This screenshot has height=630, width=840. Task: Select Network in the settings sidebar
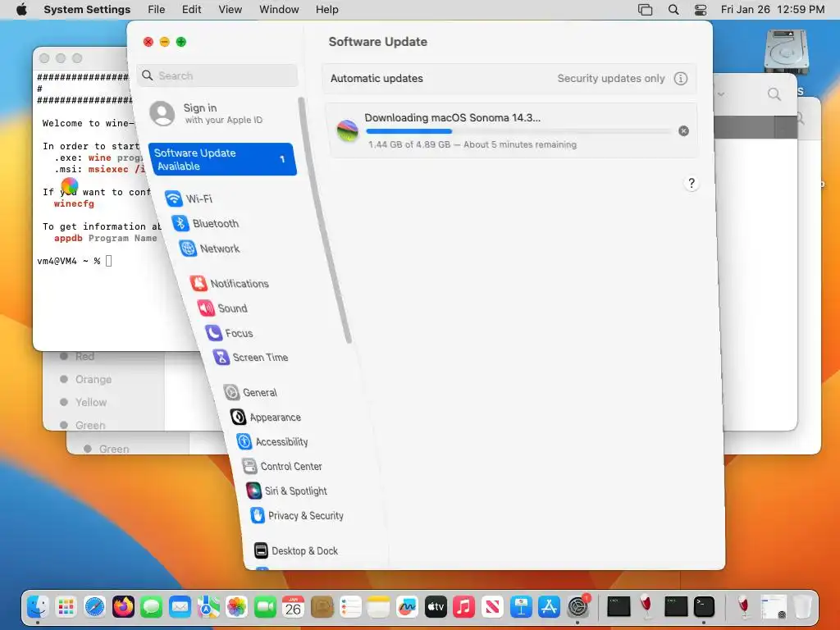[x=209, y=249]
